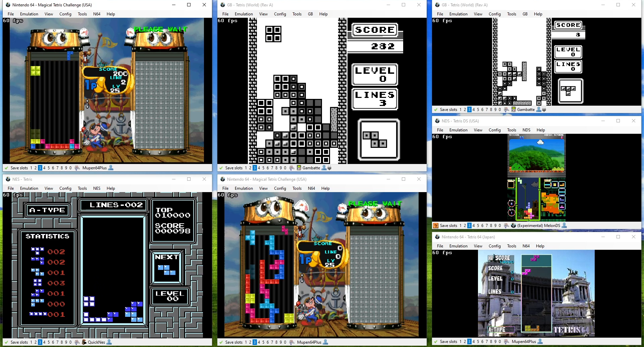
Task: Click the MelonDS core icon in the status bar
Action: pyautogui.click(x=513, y=226)
